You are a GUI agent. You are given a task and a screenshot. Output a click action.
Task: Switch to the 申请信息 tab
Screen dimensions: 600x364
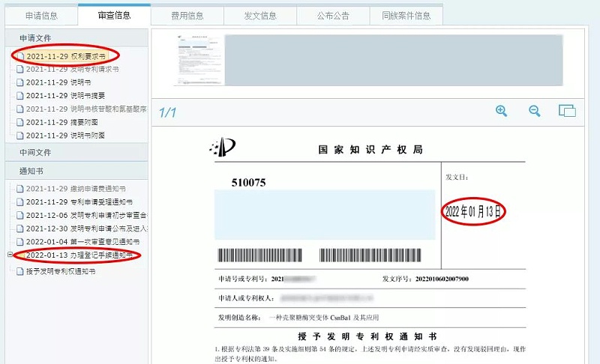pos(41,16)
